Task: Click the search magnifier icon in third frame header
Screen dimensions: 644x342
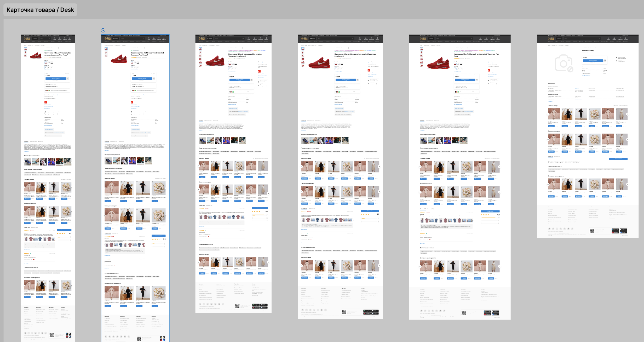Action: [243, 39]
